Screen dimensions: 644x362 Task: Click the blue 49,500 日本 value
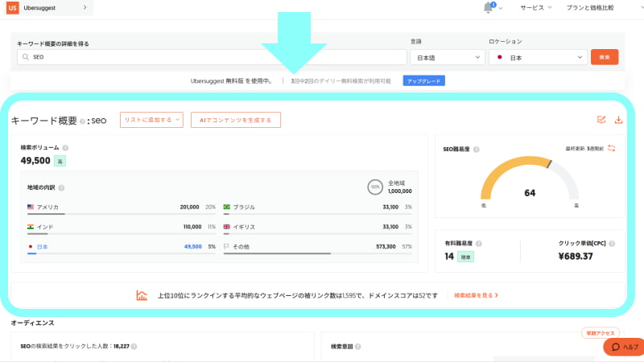tap(192, 246)
